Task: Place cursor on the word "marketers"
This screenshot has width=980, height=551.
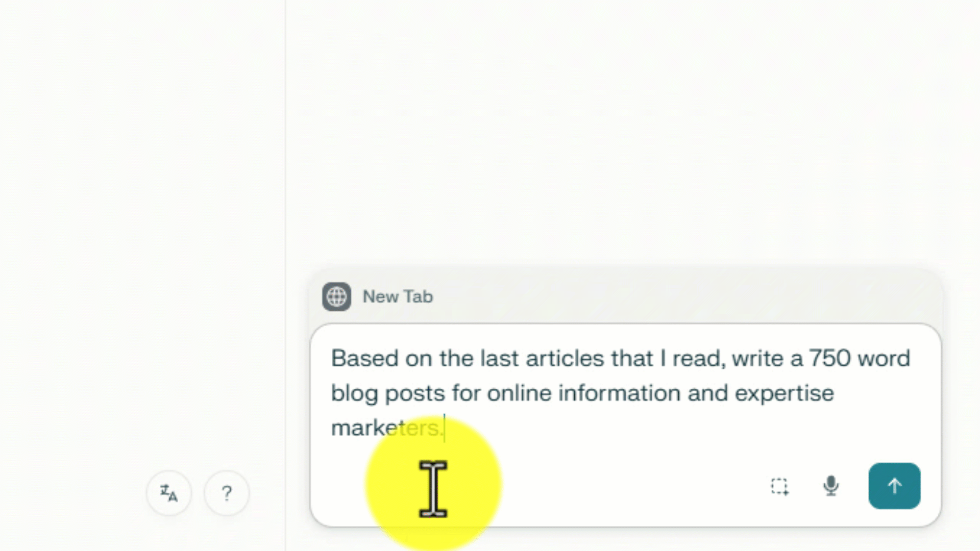Action: pyautogui.click(x=386, y=428)
